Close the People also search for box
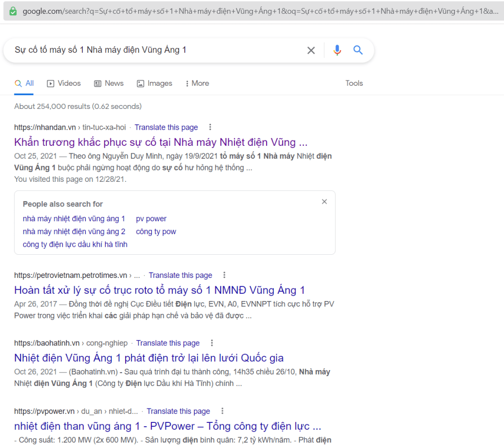Viewport: 504px width, 446px height. 324,202
